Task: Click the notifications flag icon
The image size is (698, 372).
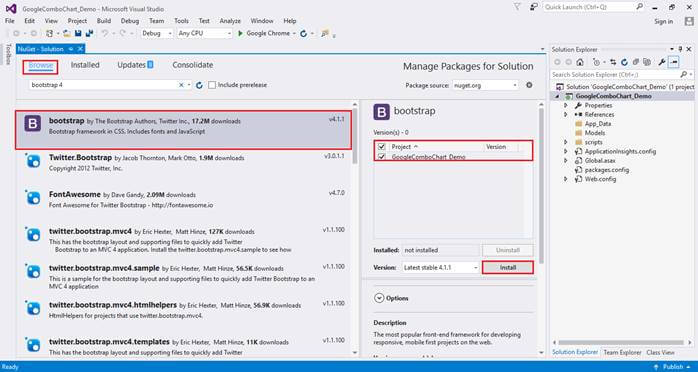Action: 517,7
